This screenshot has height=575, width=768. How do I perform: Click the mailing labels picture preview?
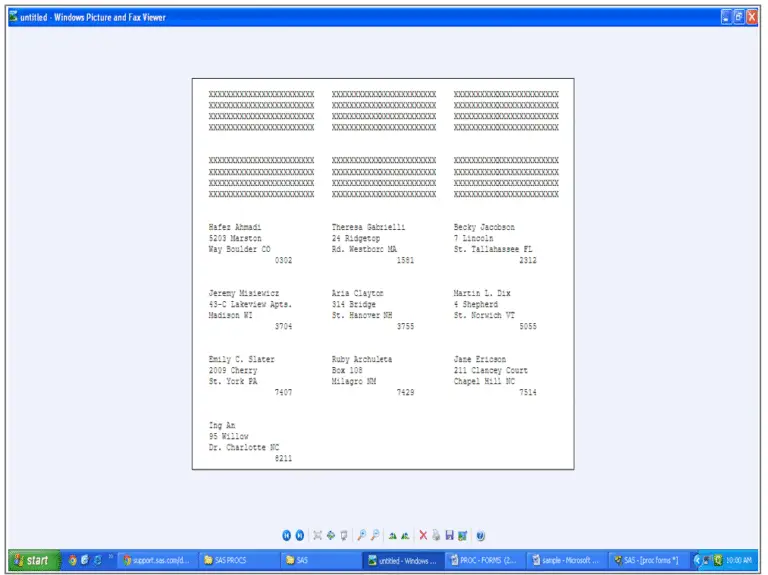pos(383,273)
